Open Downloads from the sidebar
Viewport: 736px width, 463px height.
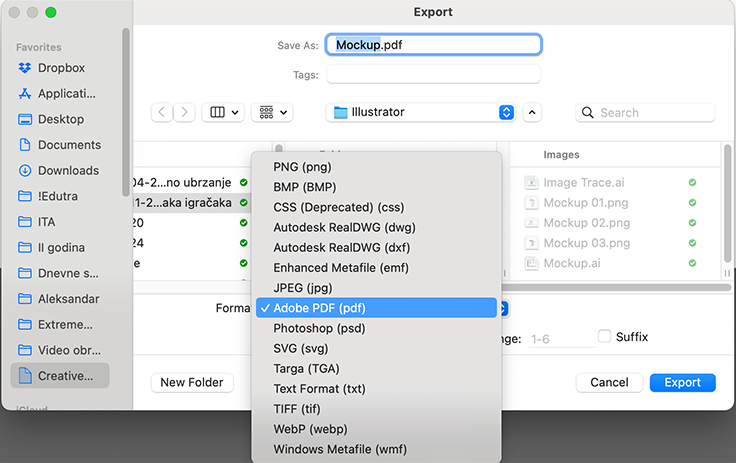25,170
